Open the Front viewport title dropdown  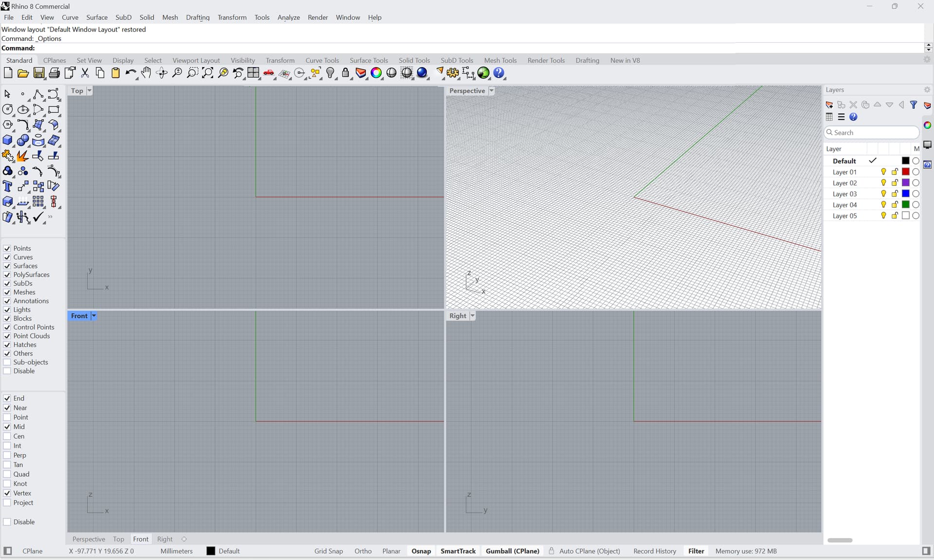(93, 316)
